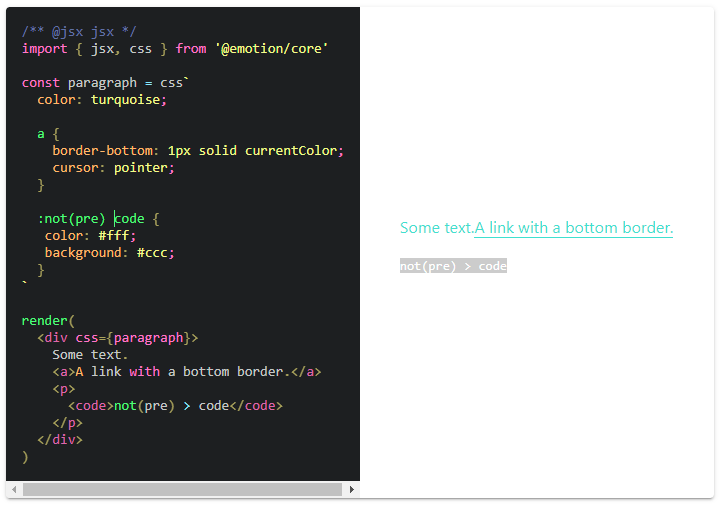Click the 'background: #ccc;' declaration

109,253
